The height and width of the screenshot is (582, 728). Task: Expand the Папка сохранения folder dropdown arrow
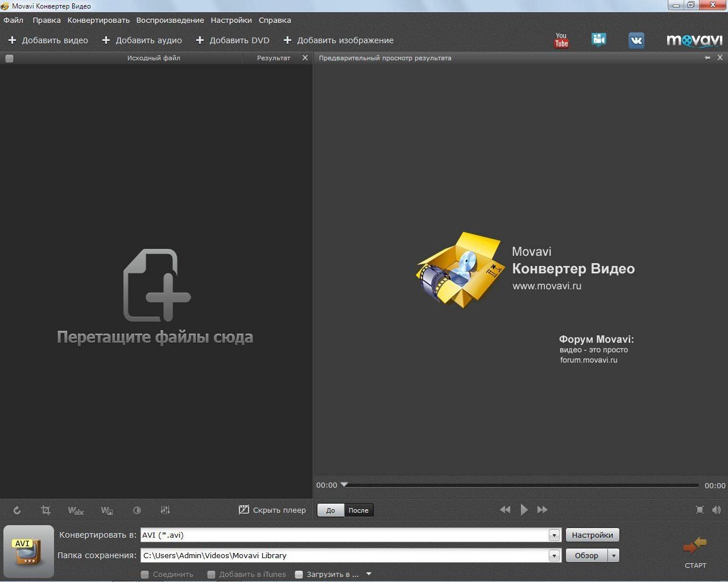coord(554,555)
